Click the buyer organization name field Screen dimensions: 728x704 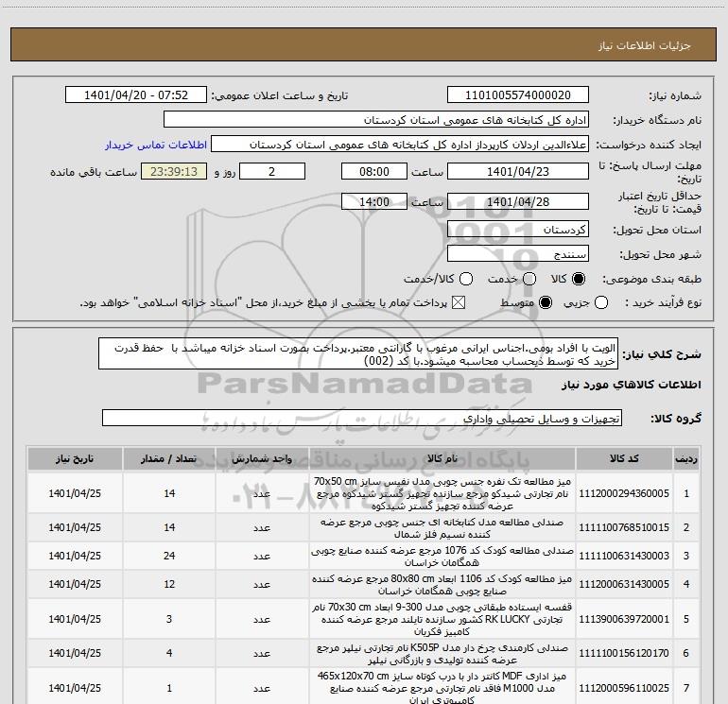[376, 120]
